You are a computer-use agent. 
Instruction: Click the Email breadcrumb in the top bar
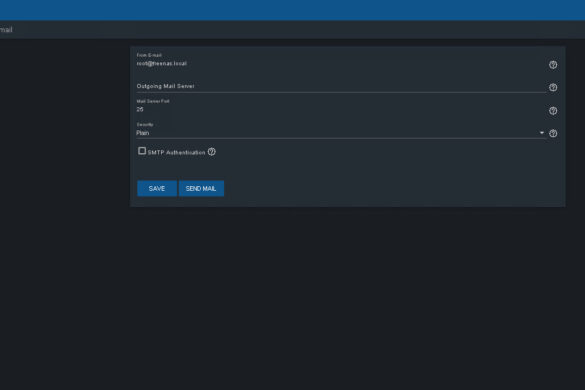point(6,30)
